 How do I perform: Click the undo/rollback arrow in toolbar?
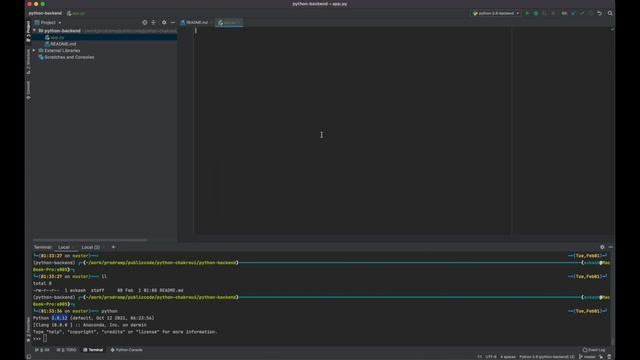point(600,13)
